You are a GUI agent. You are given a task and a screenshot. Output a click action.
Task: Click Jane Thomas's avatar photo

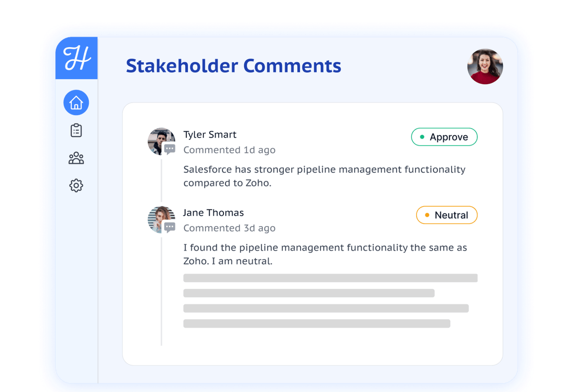tap(160, 218)
